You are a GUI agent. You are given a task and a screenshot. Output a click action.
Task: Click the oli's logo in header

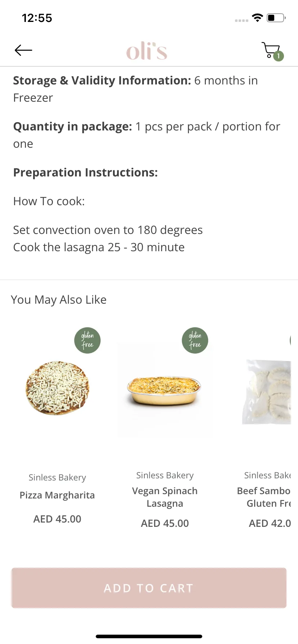tap(146, 51)
